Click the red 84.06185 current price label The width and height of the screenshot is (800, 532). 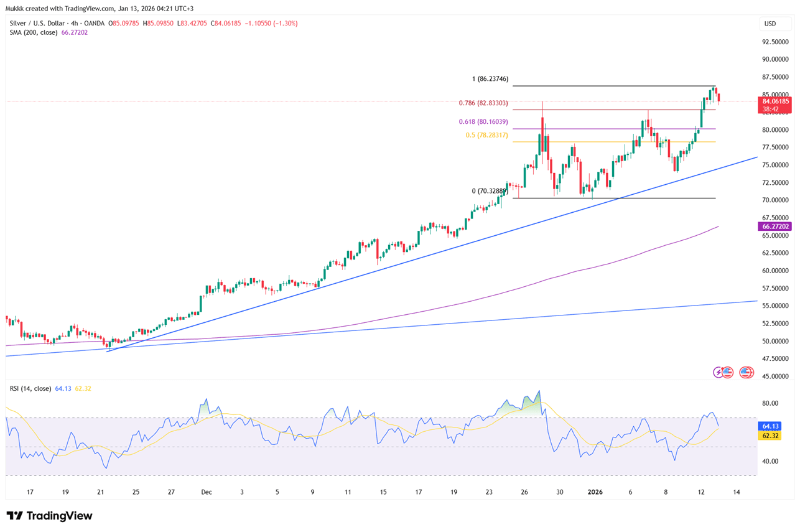pyautogui.click(x=774, y=101)
